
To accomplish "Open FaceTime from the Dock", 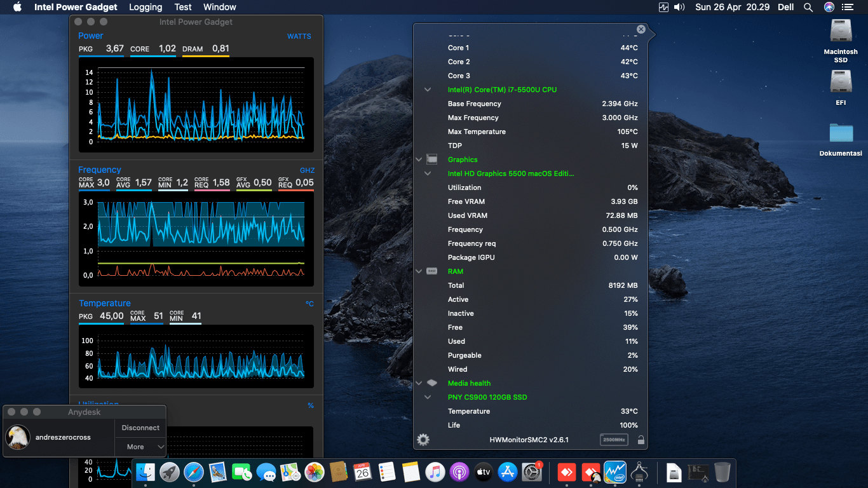I will [242, 471].
